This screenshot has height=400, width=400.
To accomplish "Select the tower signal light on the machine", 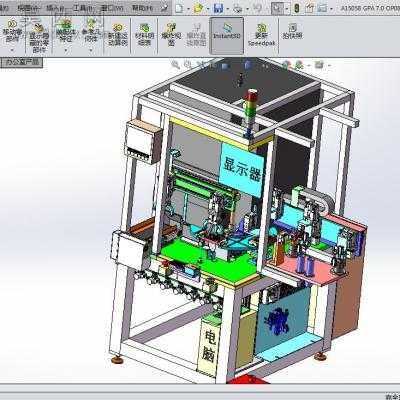I will 250,113.
